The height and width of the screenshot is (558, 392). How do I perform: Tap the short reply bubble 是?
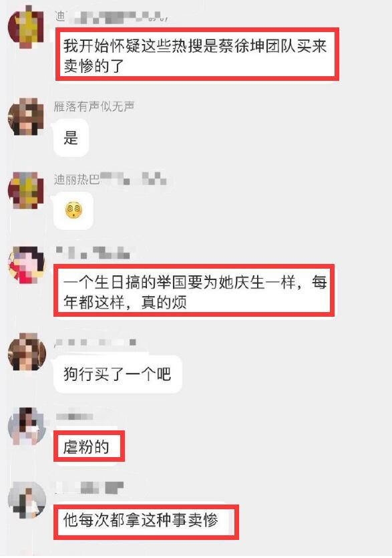pyautogui.click(x=71, y=138)
